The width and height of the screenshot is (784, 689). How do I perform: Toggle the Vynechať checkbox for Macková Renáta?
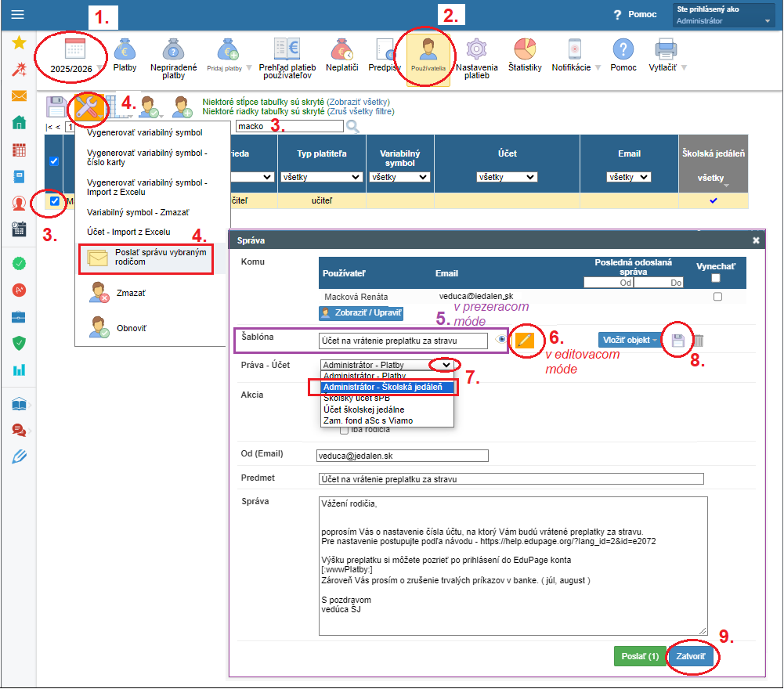pos(717,297)
